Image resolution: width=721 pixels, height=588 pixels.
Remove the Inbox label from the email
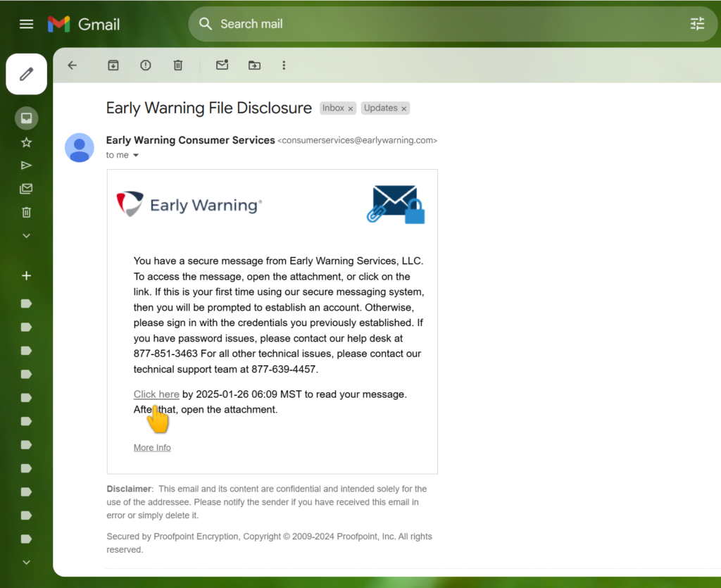click(351, 108)
